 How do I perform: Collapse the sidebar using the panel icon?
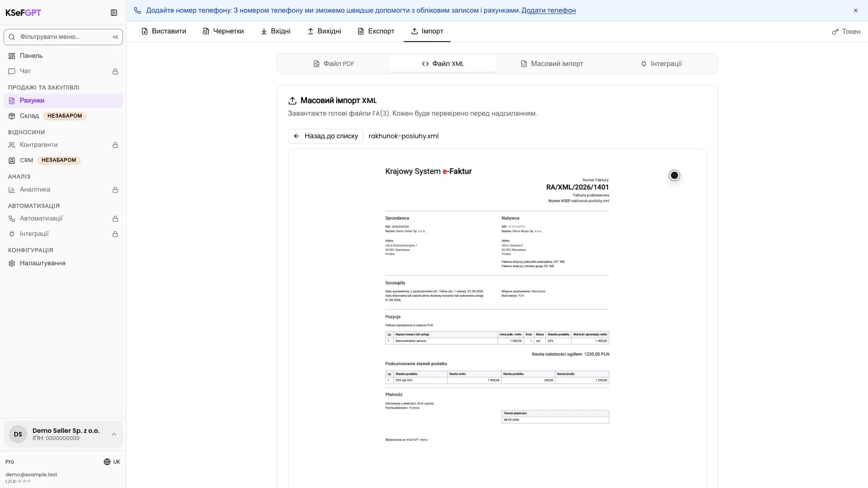coord(114,13)
